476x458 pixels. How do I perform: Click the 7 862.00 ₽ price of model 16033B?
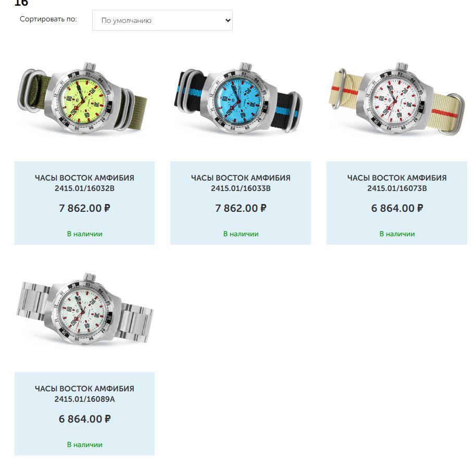point(241,208)
